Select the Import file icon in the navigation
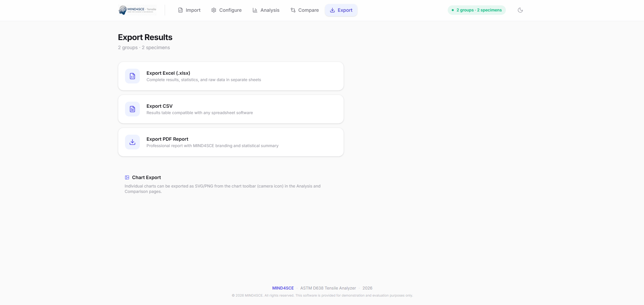 [x=180, y=10]
